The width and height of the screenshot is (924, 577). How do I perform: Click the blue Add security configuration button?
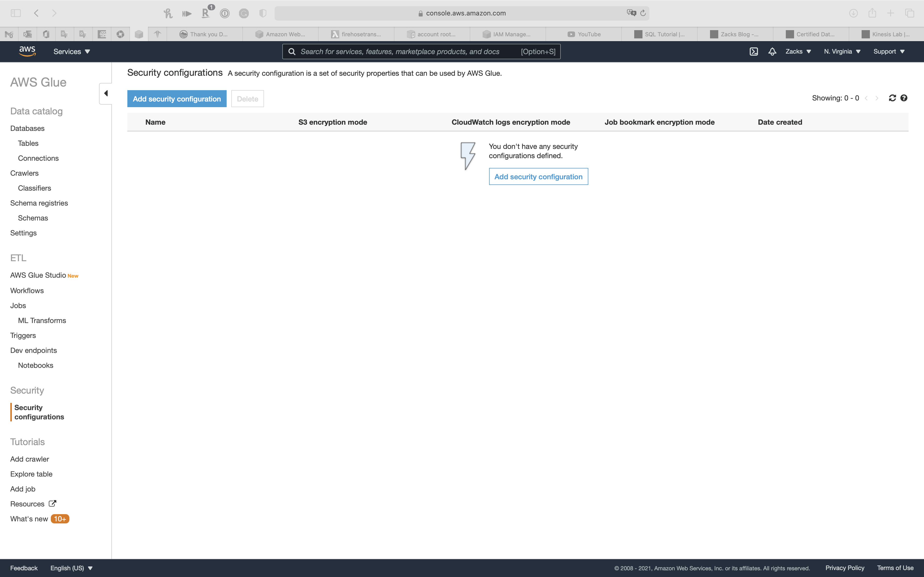click(177, 99)
